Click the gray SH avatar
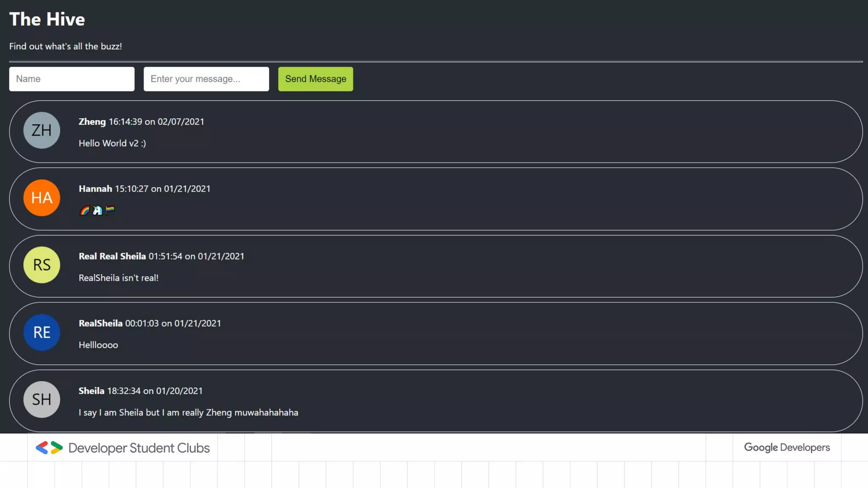 [42, 399]
